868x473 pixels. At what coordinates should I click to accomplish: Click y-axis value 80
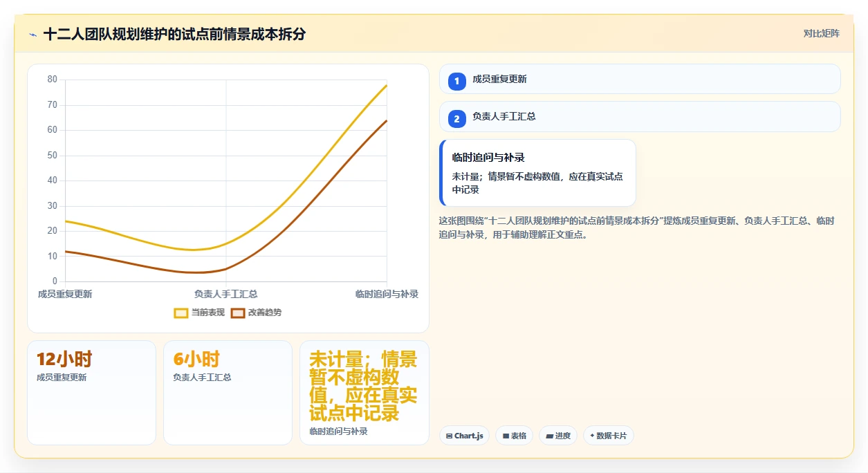pos(53,80)
